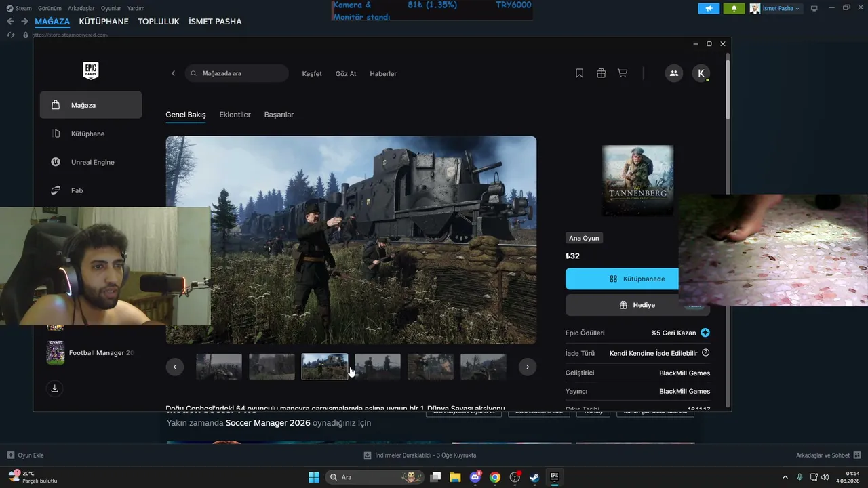Screen dimensions: 868x488
Task: Show refund type info question icon
Action: pos(705,353)
